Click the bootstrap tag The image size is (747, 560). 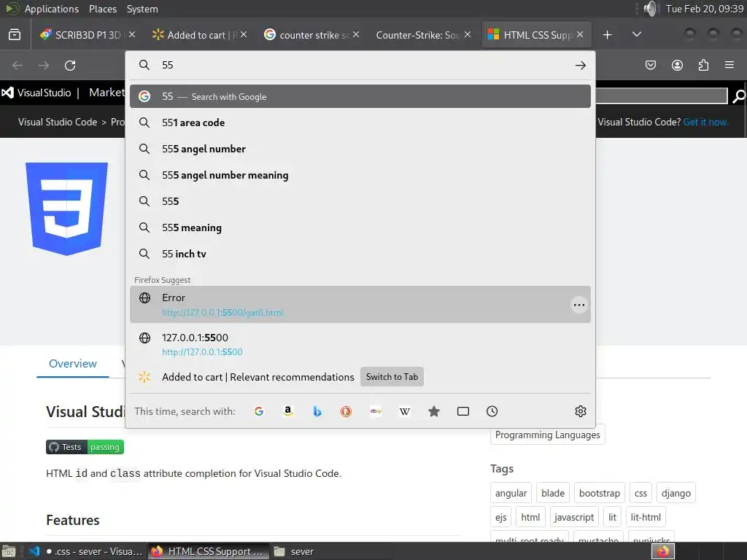[600, 494]
